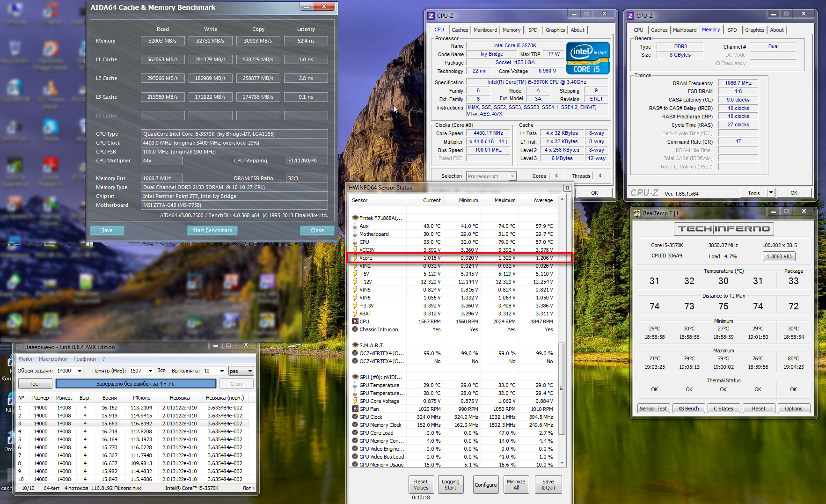
Task: Click the Intel Core i5 logo in CPU-Z
Action: coord(588,58)
